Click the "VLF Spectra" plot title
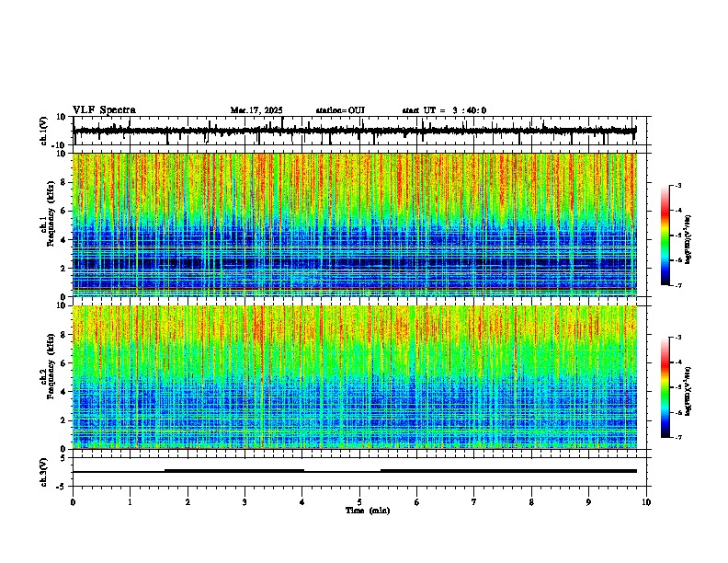This screenshot has width=728, height=563. click(x=104, y=110)
